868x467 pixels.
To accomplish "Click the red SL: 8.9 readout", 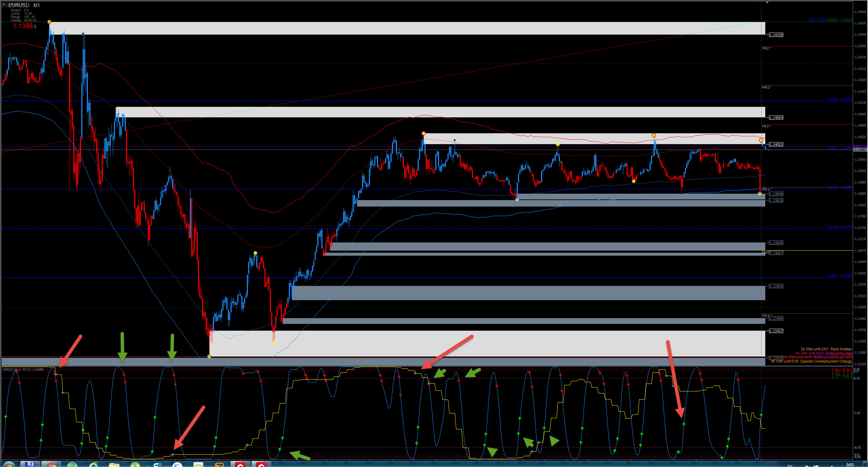I will click(x=843, y=371).
